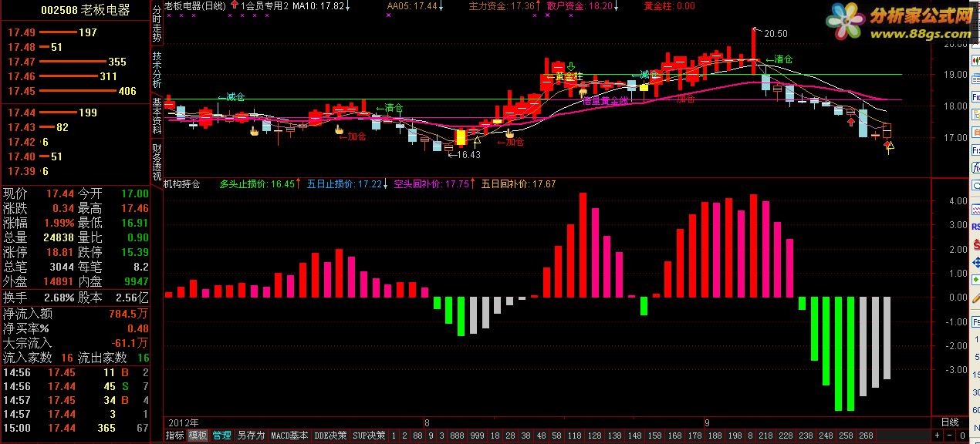980x444 pixels.
Task: Select template number 138
Action: (x=616, y=436)
